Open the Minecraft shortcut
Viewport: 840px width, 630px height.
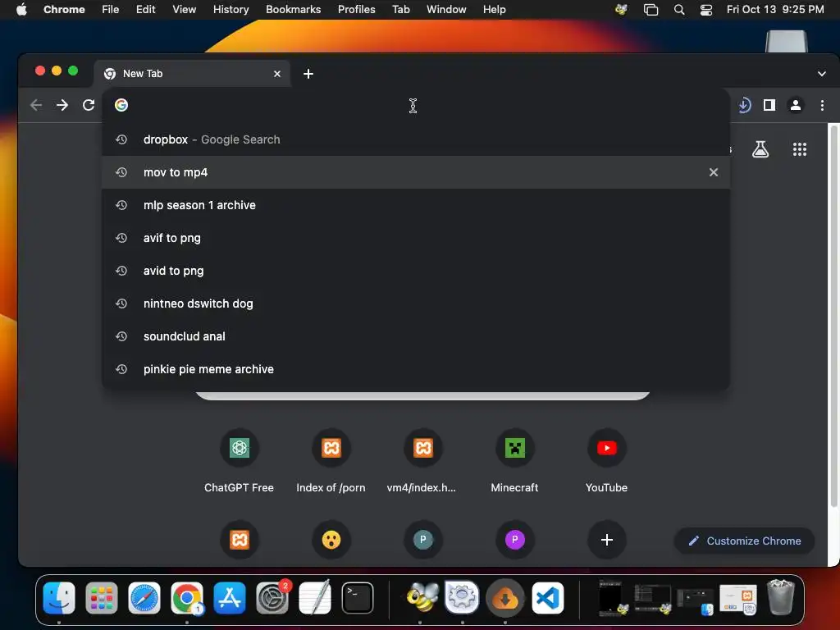tap(515, 461)
